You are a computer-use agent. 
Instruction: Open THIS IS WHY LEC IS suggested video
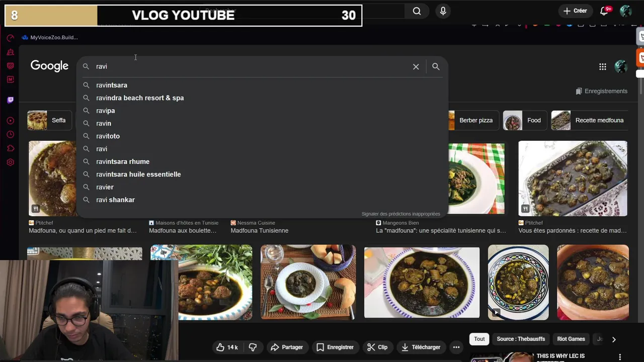(x=560, y=356)
